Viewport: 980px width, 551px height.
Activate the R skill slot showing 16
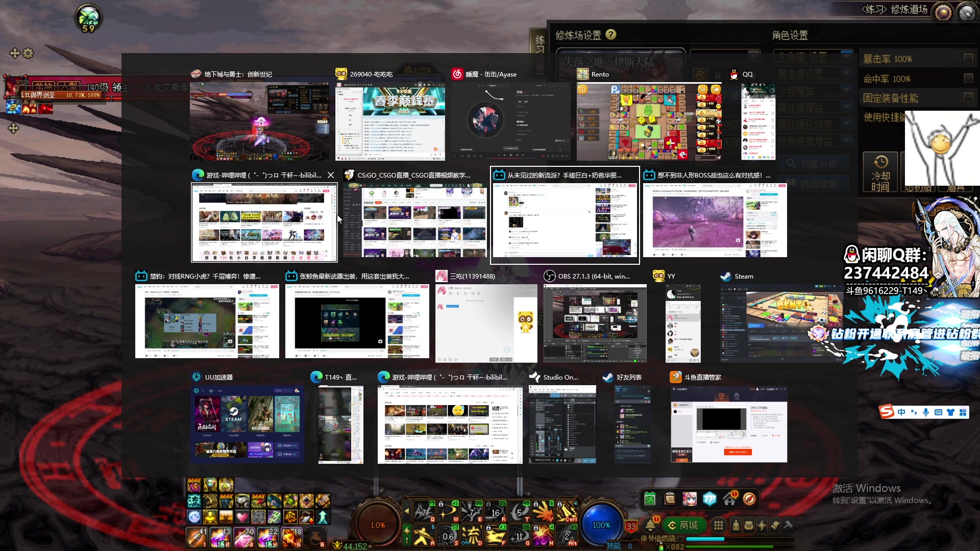(x=495, y=511)
